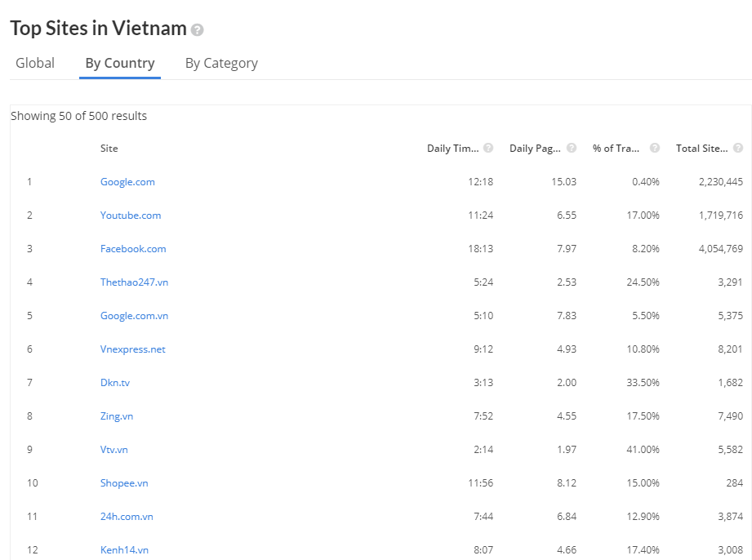
Task: Click help icon next to Total Sites column
Action: tap(738, 148)
